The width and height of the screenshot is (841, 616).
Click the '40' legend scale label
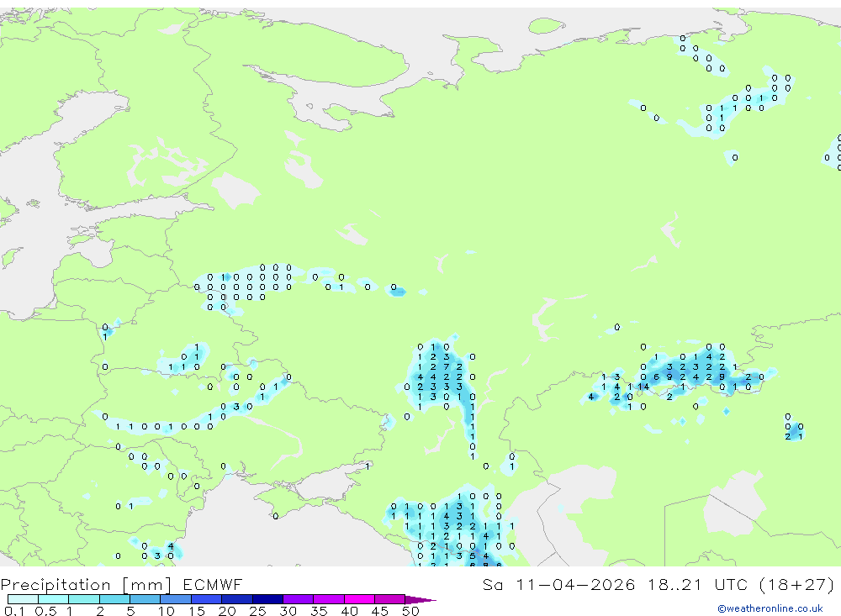(349, 611)
